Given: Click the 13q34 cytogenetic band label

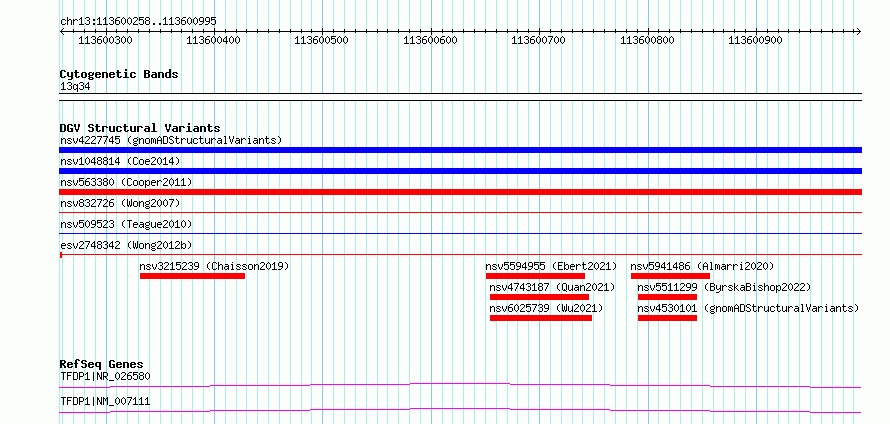Looking at the screenshot, I should [x=75, y=86].
